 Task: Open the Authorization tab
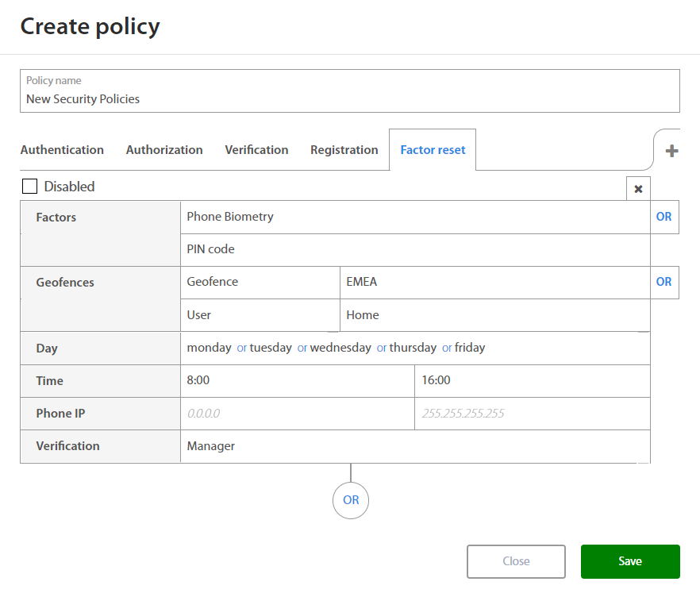(x=164, y=150)
